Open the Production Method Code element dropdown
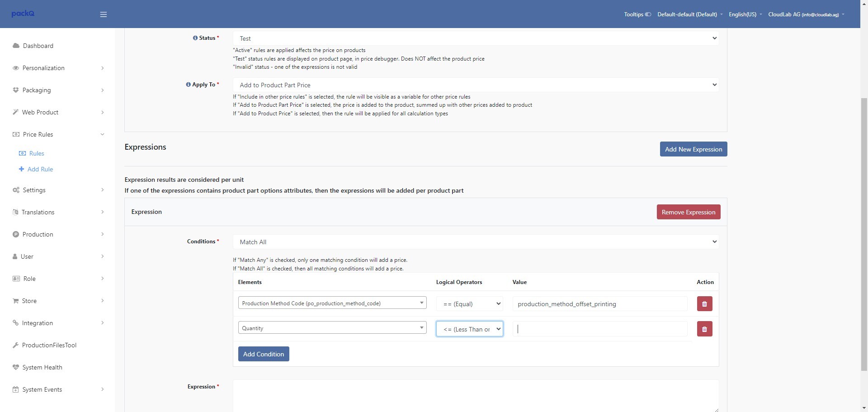This screenshot has height=412, width=868. pos(332,303)
